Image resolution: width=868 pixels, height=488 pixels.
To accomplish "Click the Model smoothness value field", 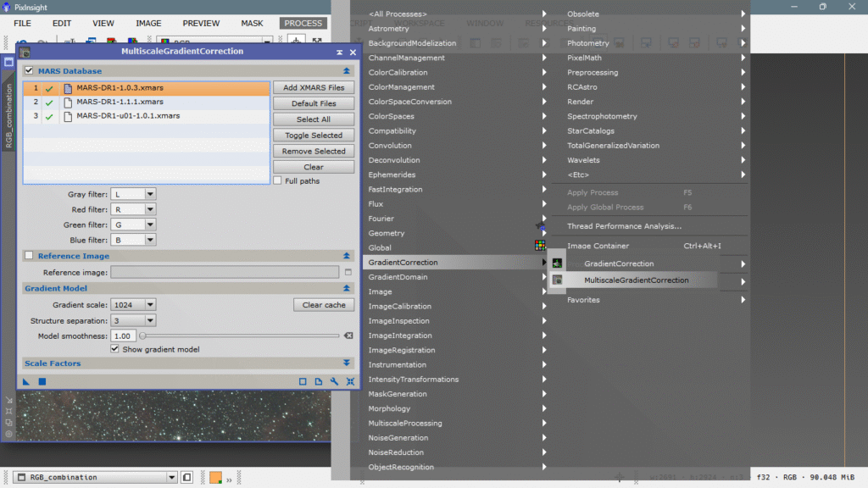I will [x=124, y=335].
